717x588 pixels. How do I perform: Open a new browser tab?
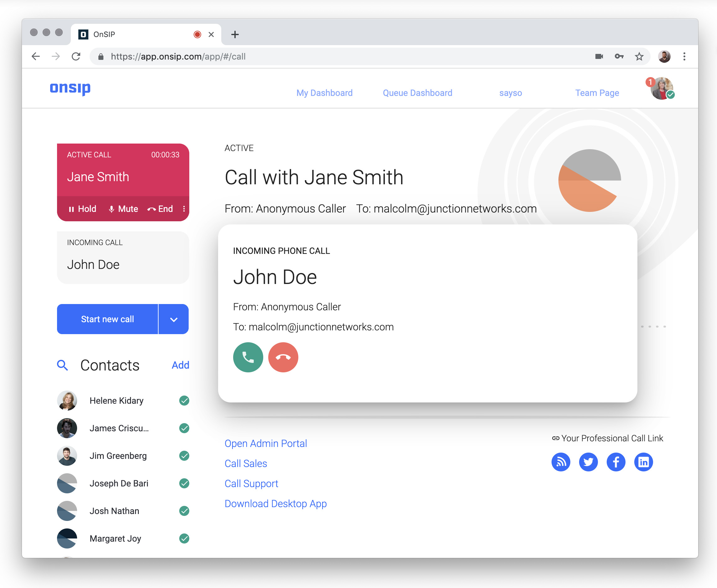coord(235,34)
